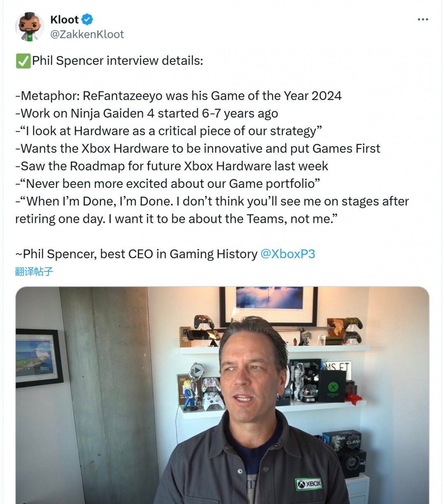Open the @ZakkenKloot handle link
Viewport: 444px width, 504px height.
[x=87, y=34]
